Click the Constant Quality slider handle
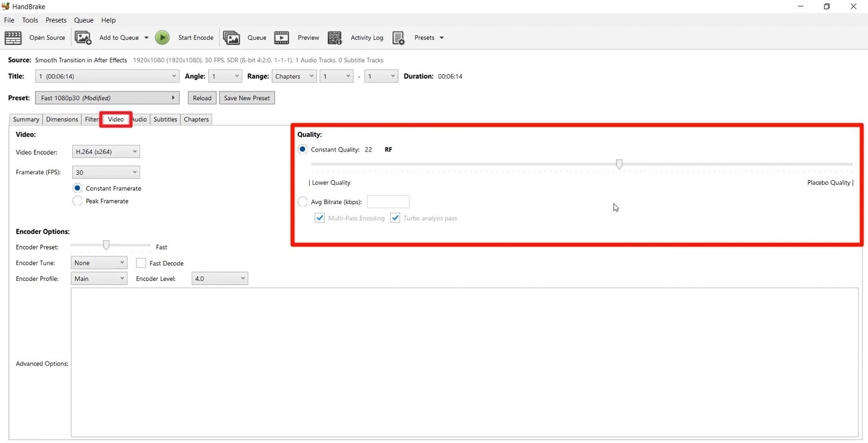Image resolution: width=868 pixels, height=443 pixels. click(620, 164)
